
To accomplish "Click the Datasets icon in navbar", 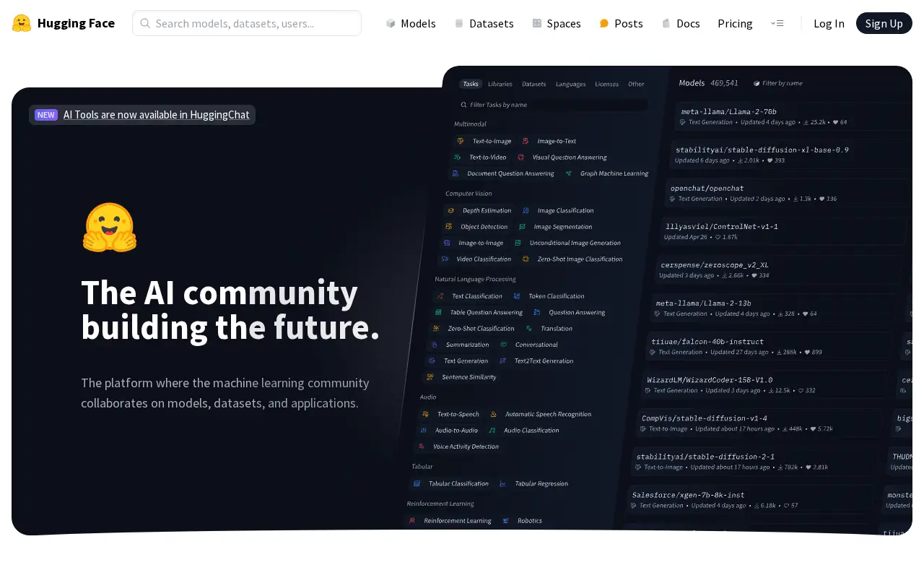I will pos(459,23).
